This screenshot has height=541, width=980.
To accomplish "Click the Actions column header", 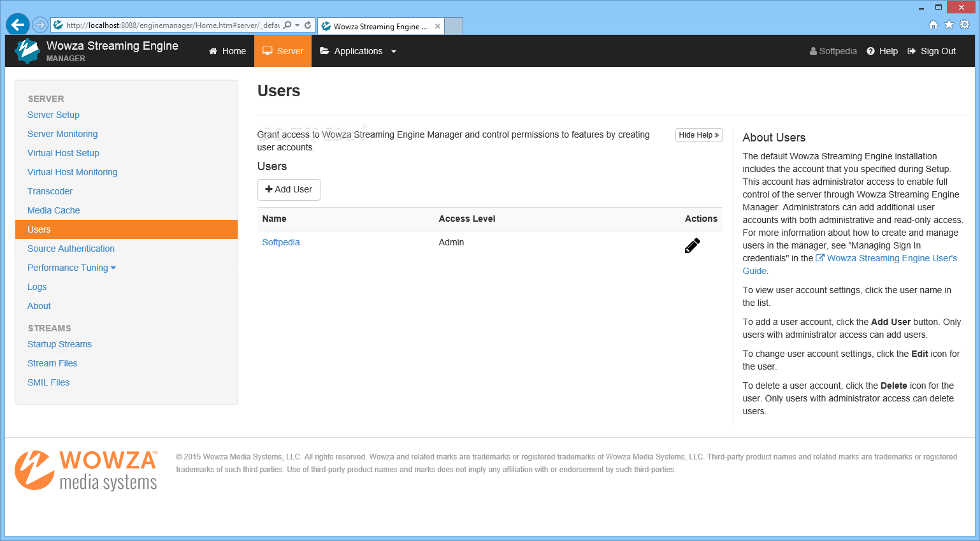I will pos(701,219).
